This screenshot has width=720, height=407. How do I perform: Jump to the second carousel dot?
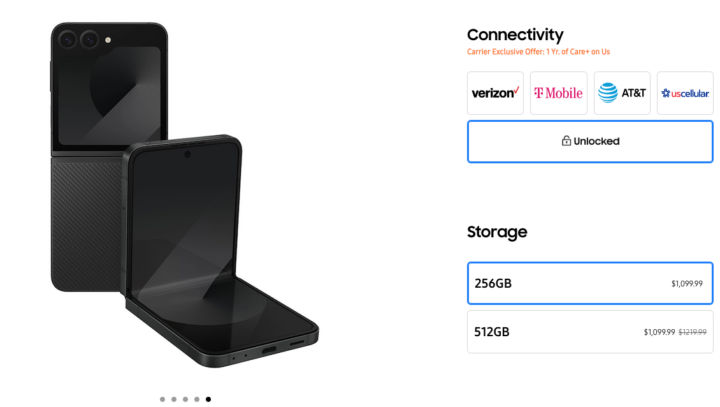click(174, 399)
